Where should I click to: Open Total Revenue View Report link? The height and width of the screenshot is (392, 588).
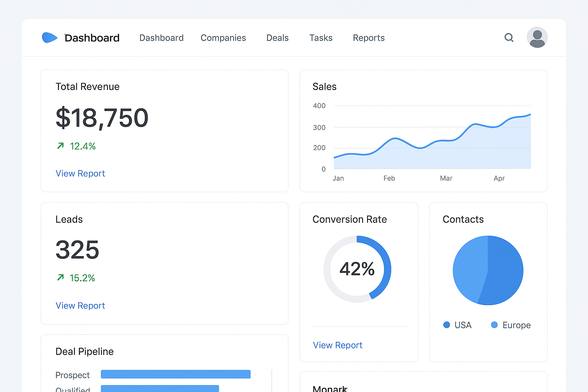click(x=80, y=173)
